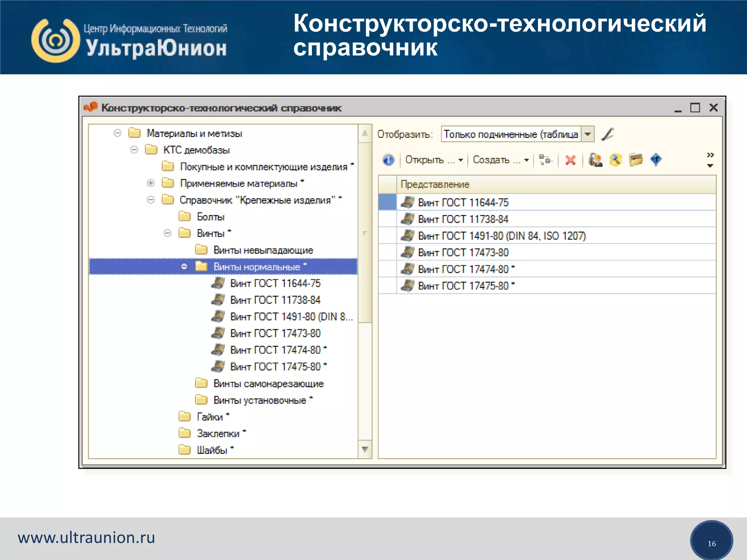Select tree item Винт ГОСТ 17473-80

pyautogui.click(x=275, y=333)
